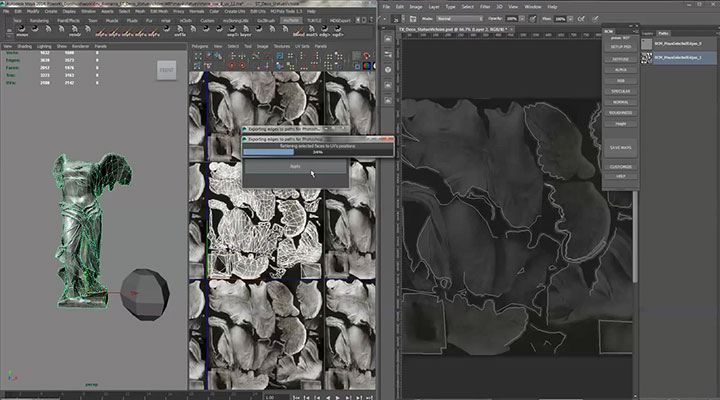Close the TX_Deco_StatueVictoire.psd document tab
The height and width of the screenshot is (400, 720).
click(x=512, y=29)
